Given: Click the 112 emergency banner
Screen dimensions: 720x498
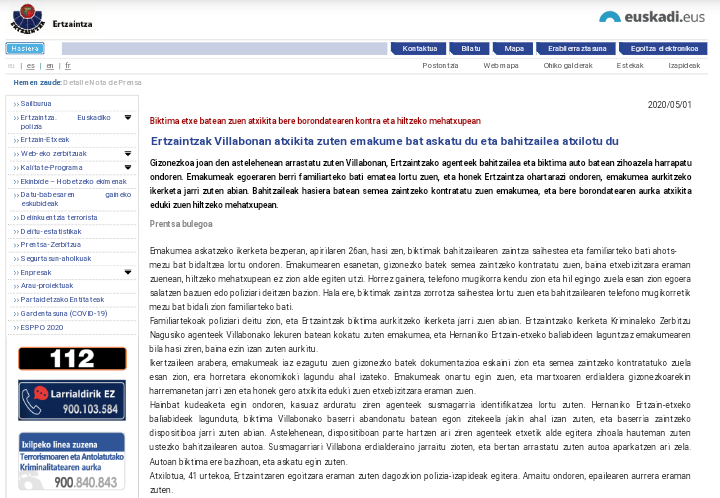Looking at the screenshot, I should (x=72, y=358).
